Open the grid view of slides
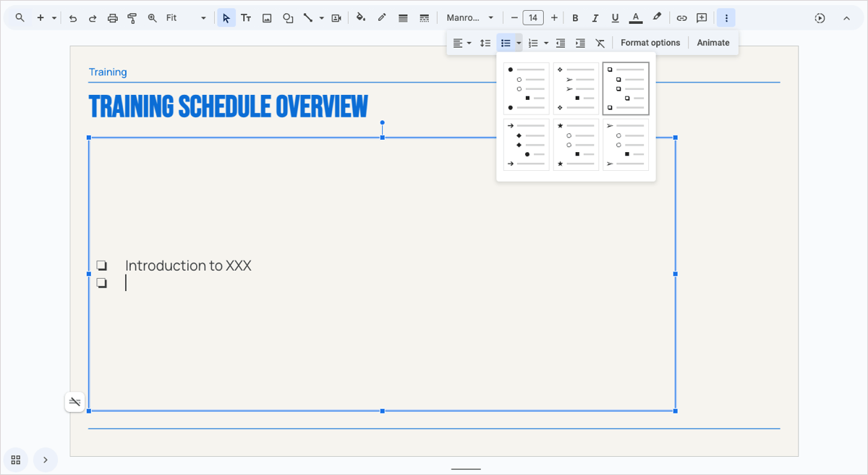The height and width of the screenshot is (475, 868). 15,460
